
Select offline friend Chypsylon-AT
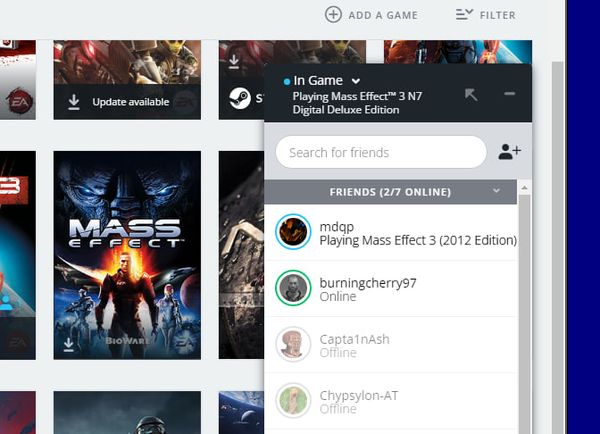391,401
